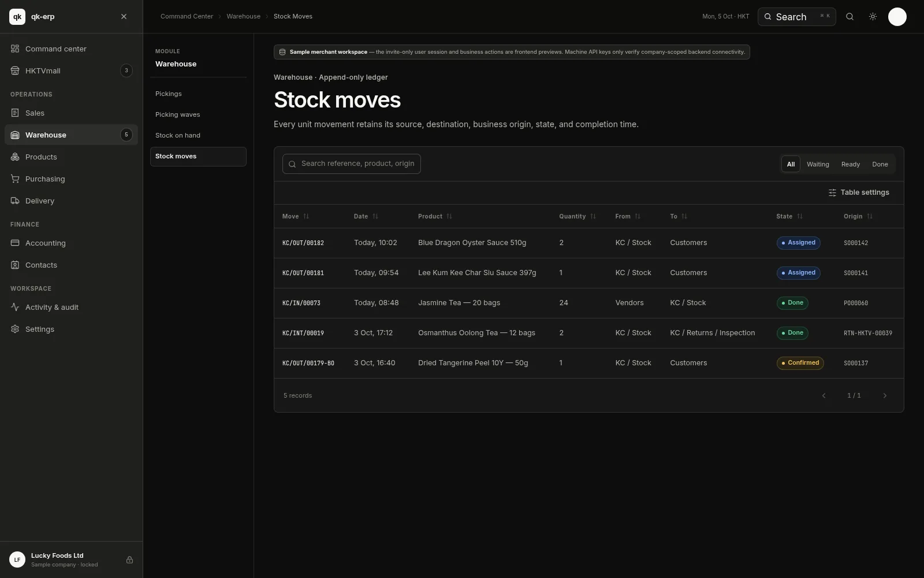924x578 pixels.
Task: Click the lock icon beside Lucky Foods Ltd
Action: click(129, 560)
